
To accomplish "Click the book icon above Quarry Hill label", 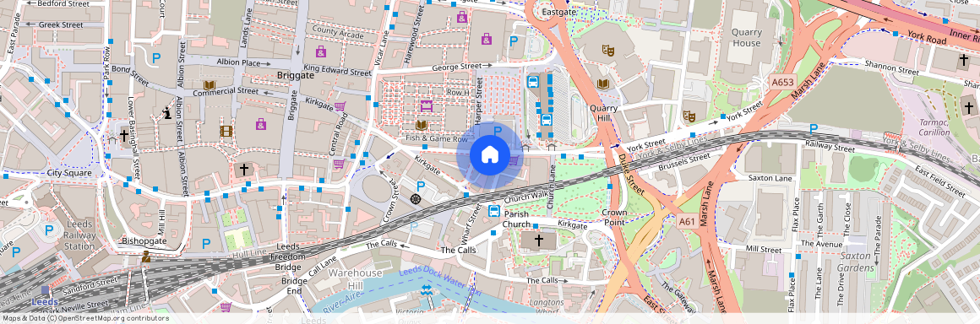I will tap(603, 84).
